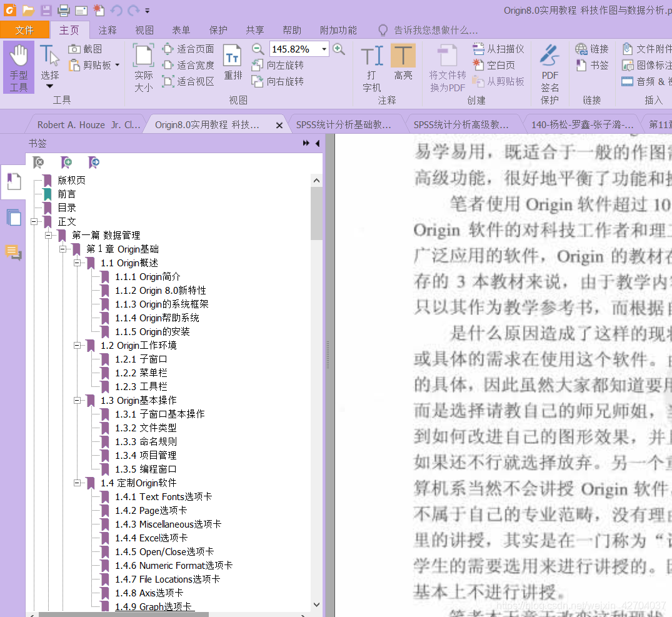672x617 pixels.
Task: Switch to SPSS统计分析基础教 document tab
Action: pos(344,124)
